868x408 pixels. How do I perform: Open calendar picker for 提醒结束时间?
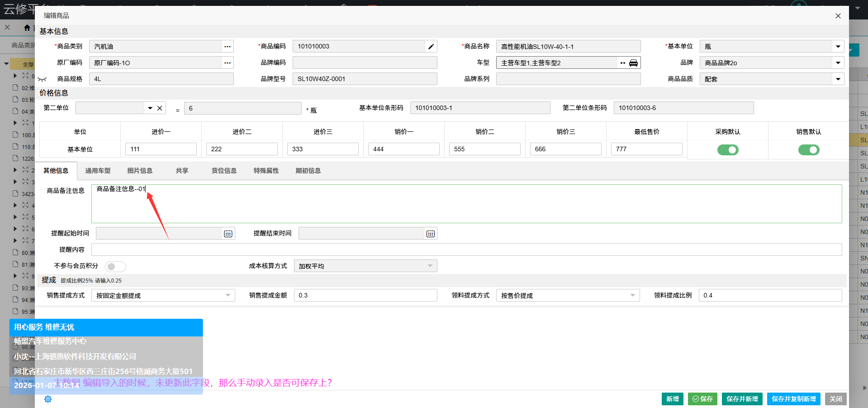tap(430, 234)
